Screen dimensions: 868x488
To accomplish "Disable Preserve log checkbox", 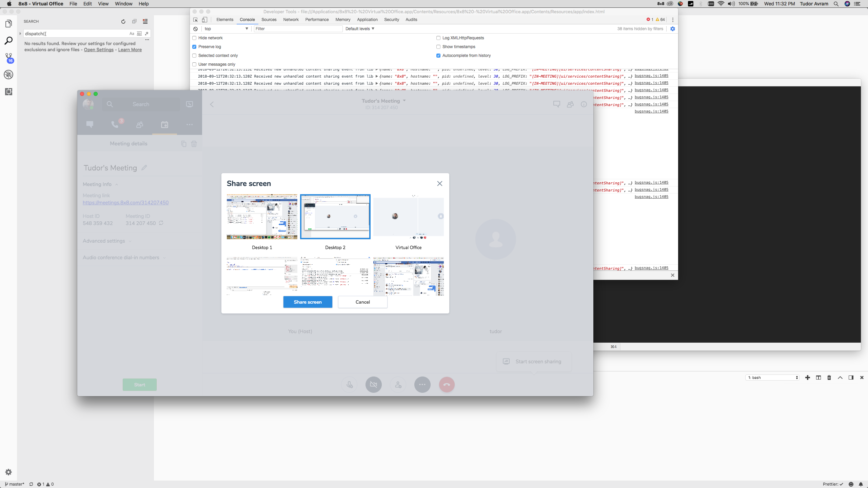I will [x=194, y=47].
